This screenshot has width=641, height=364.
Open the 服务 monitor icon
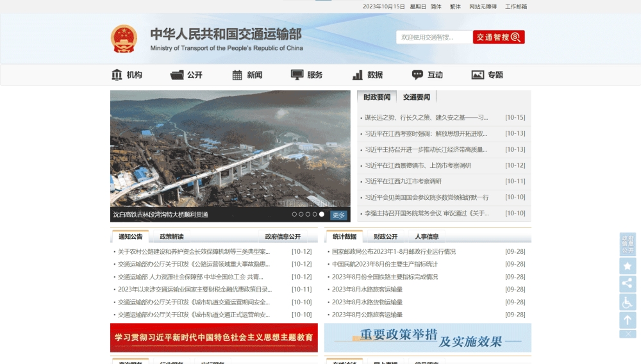297,75
